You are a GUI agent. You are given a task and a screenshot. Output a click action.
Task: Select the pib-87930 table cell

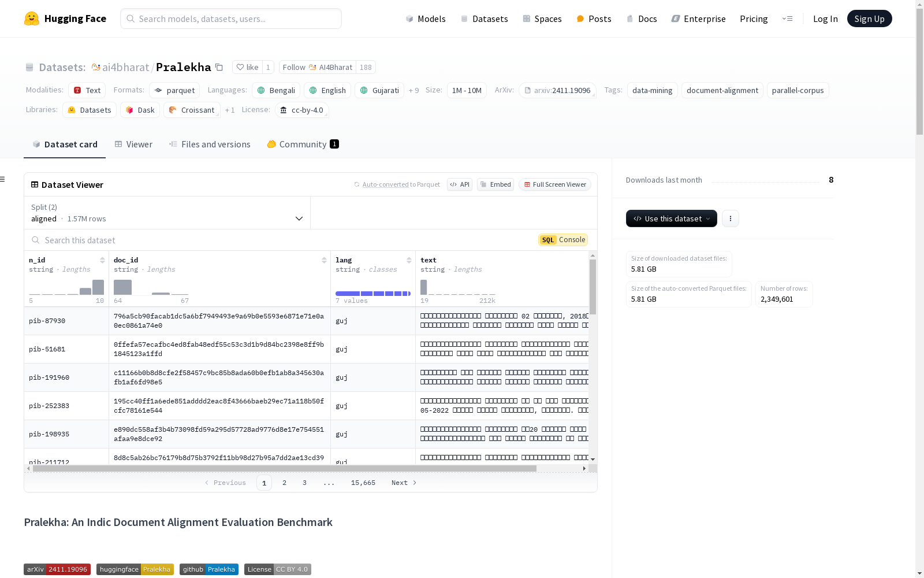pos(66,321)
